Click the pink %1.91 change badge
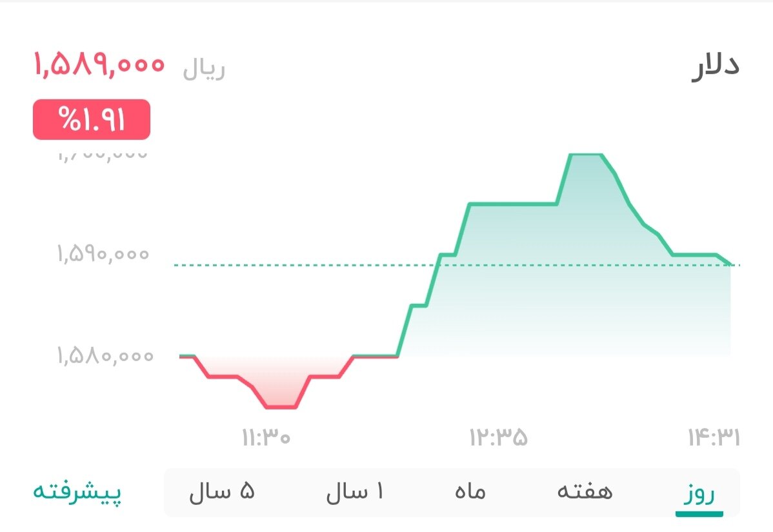 point(92,119)
